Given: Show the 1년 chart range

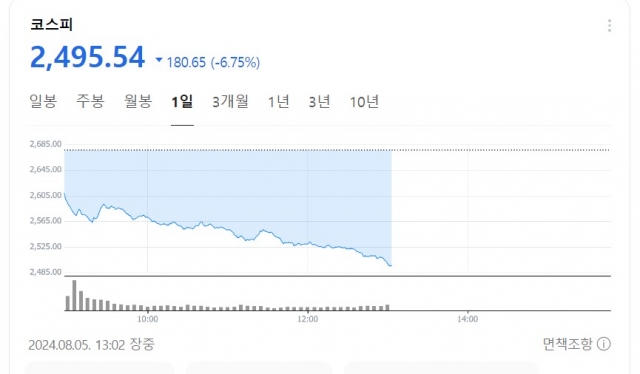Looking at the screenshot, I should point(278,101).
